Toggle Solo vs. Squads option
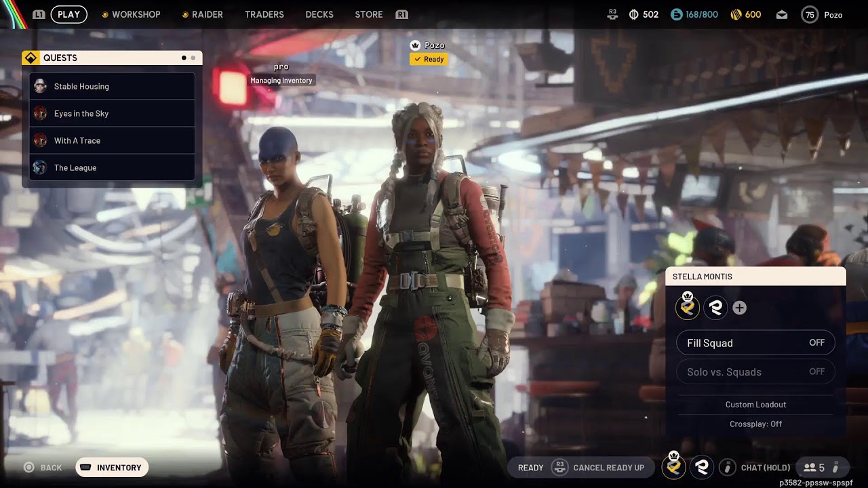This screenshot has height=488, width=868. tap(755, 371)
